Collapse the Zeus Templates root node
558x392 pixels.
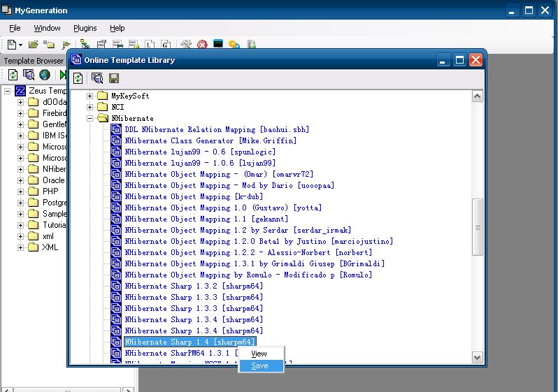(x=7, y=91)
